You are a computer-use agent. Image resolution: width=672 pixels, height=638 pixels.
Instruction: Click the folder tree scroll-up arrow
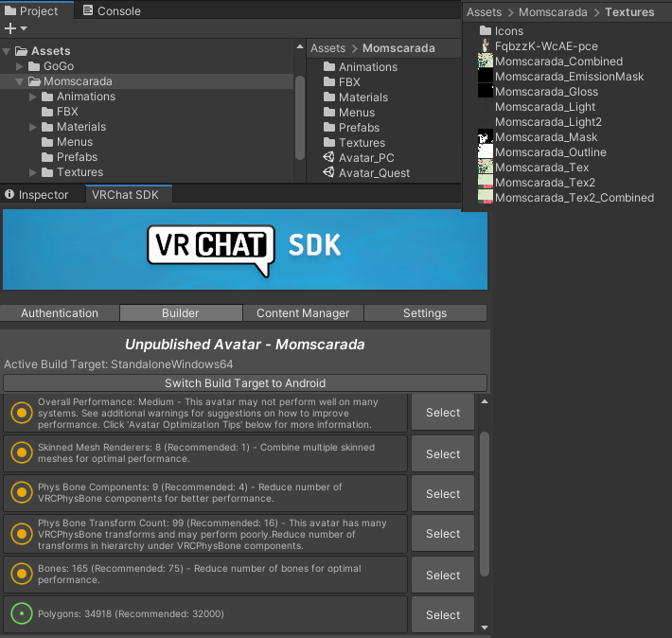[x=300, y=46]
